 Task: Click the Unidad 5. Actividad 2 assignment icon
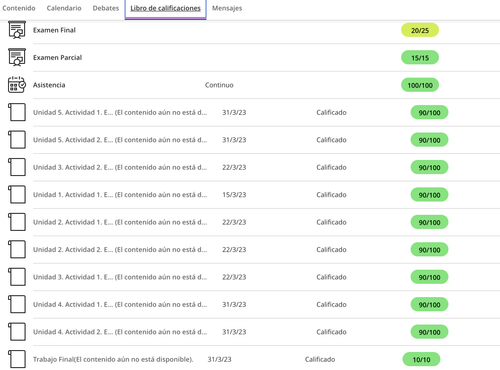(17, 139)
